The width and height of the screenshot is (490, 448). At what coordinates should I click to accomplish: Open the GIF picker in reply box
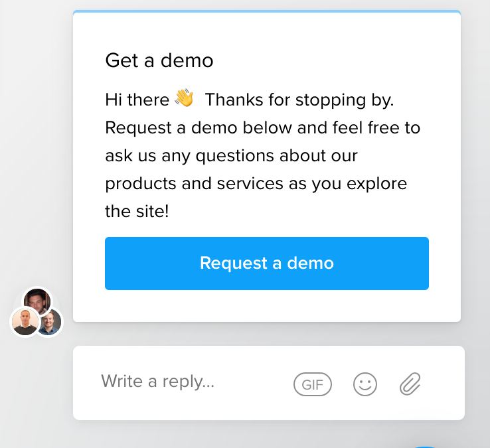pos(313,384)
